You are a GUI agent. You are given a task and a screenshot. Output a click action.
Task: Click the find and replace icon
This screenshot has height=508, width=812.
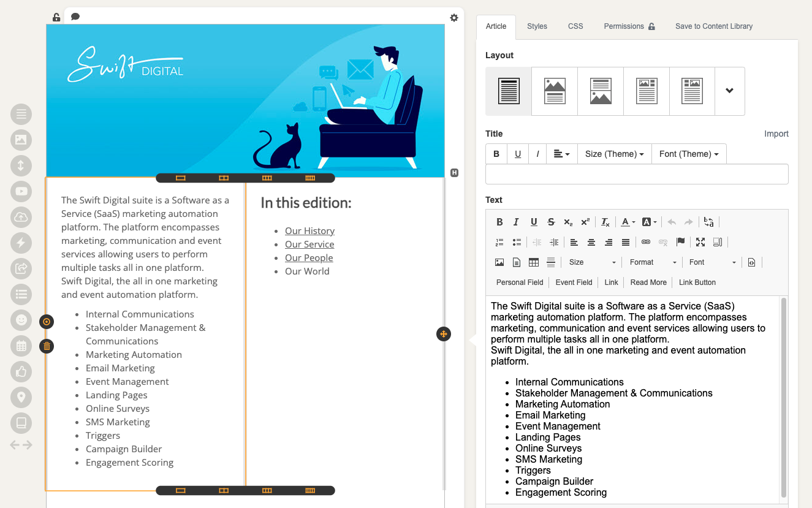tap(708, 222)
